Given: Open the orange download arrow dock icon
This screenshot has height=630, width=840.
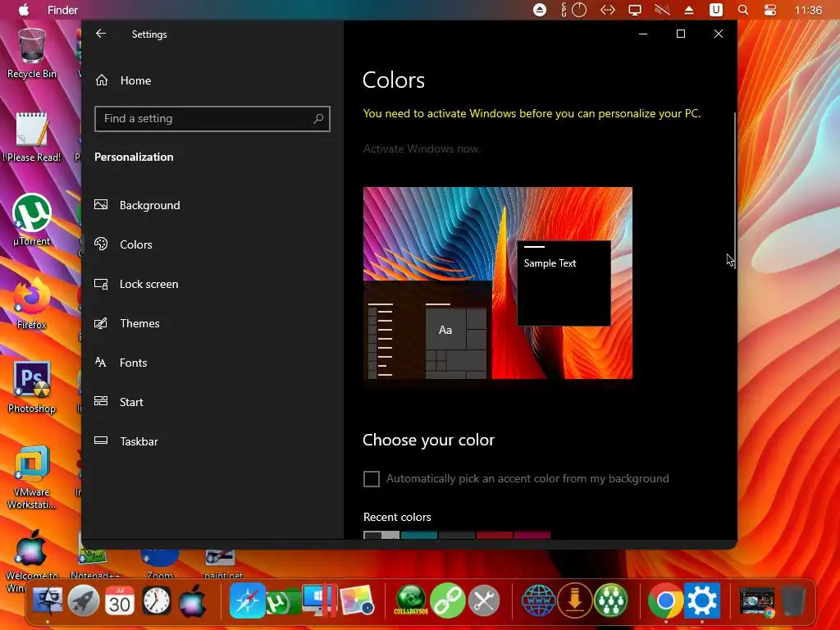Looking at the screenshot, I should tap(575, 601).
